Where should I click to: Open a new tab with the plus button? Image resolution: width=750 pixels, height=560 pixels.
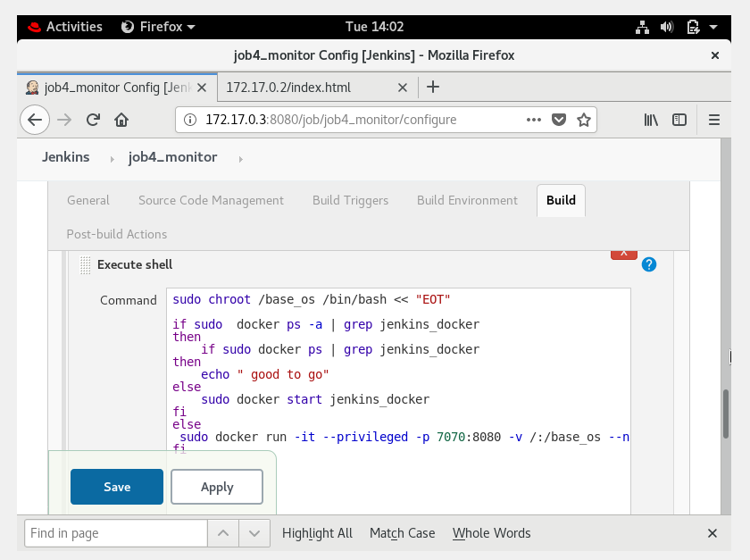433,88
